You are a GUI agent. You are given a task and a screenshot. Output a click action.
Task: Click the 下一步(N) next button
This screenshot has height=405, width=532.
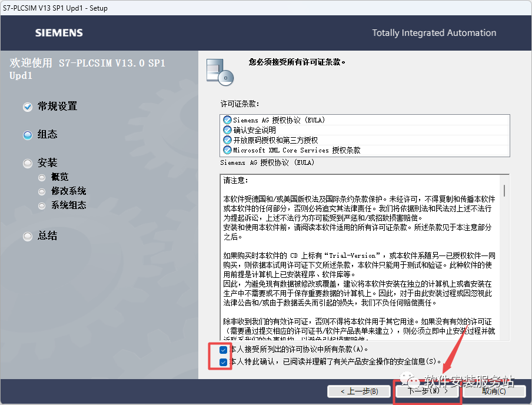click(427, 391)
